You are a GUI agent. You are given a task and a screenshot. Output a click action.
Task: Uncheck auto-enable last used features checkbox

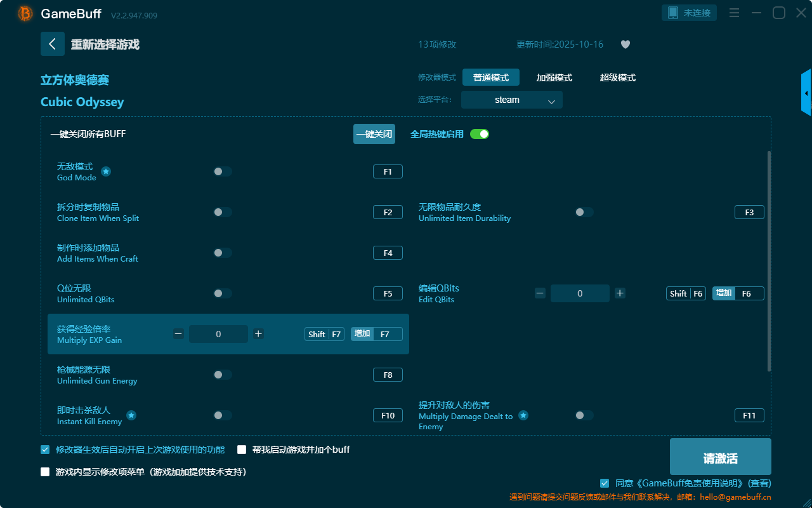click(45, 450)
